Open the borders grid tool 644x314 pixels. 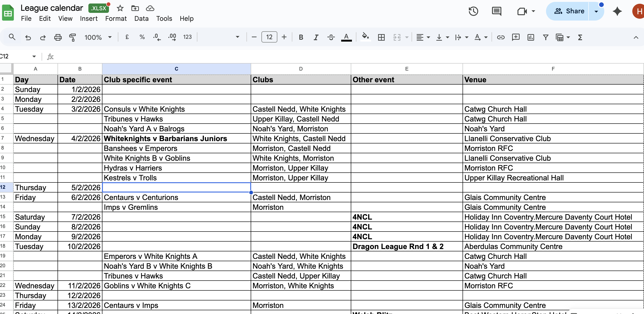point(381,37)
